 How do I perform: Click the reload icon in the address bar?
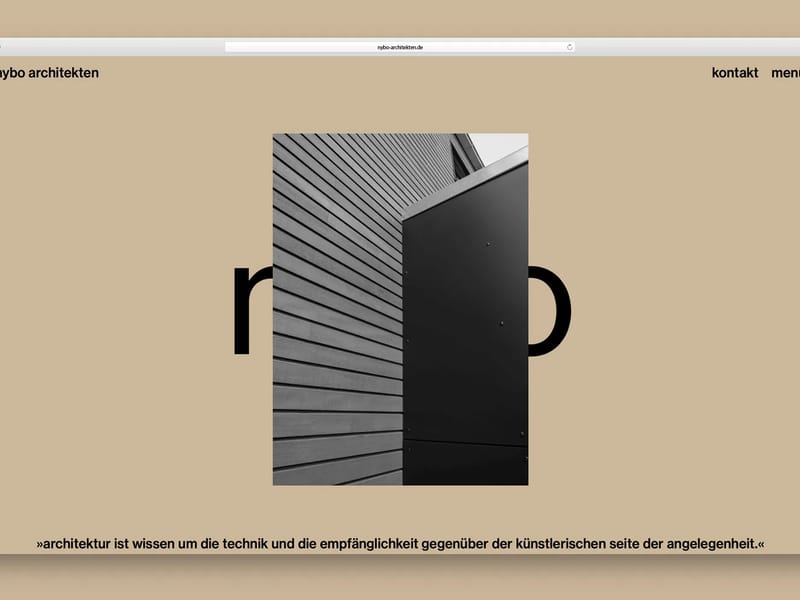click(x=569, y=47)
